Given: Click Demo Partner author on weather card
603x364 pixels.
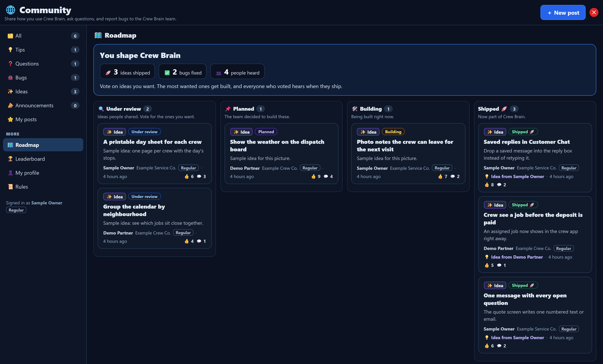Looking at the screenshot, I should (245, 168).
